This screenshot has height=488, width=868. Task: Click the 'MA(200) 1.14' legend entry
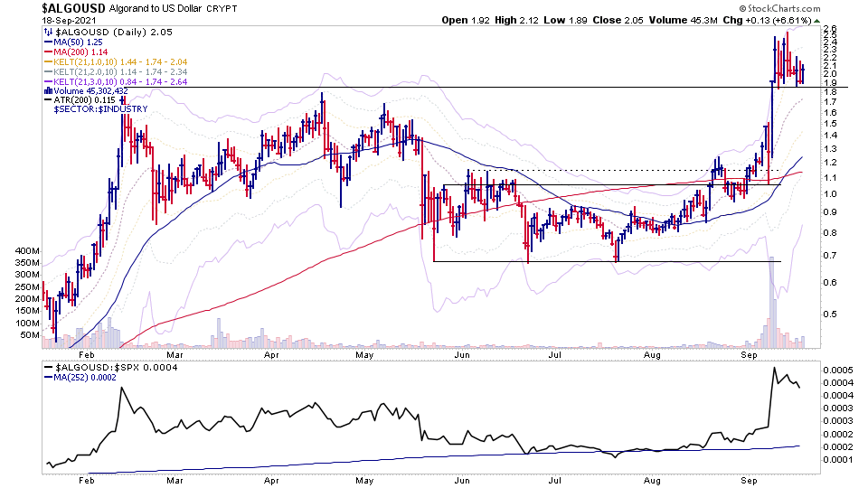tap(80, 52)
